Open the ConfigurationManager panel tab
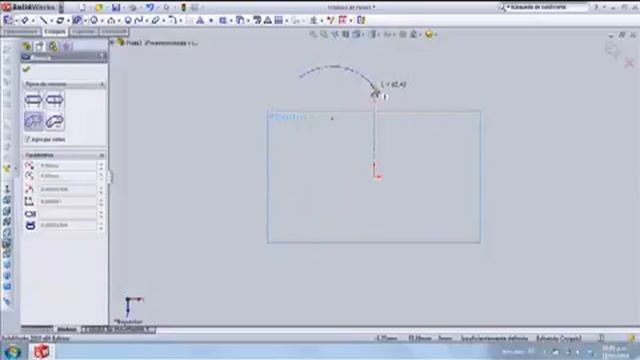This screenshot has height=360, width=640. tap(53, 47)
